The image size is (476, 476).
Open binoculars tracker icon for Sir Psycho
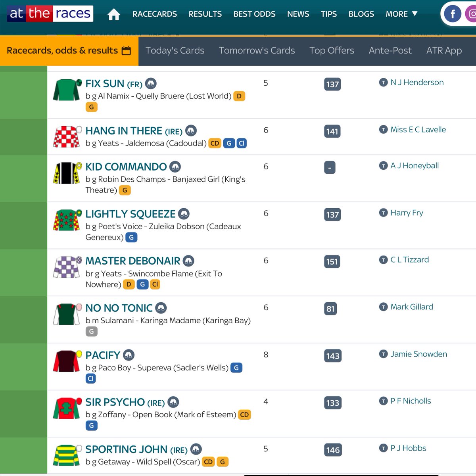[173, 402]
